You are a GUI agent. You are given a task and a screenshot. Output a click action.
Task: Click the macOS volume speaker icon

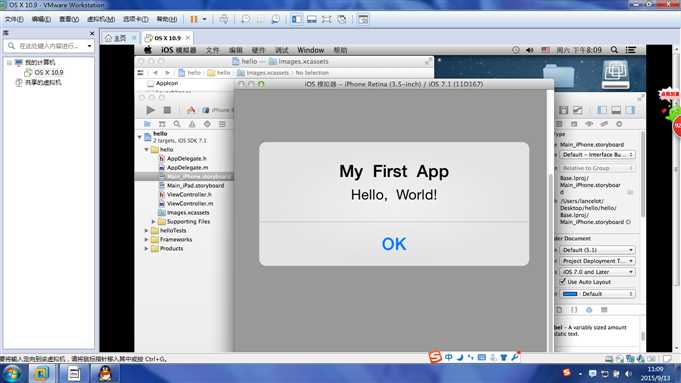point(529,50)
